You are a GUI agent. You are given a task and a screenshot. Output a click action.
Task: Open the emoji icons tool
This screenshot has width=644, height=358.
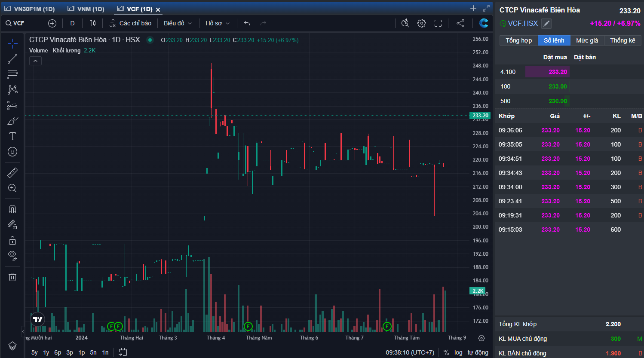coord(12,152)
